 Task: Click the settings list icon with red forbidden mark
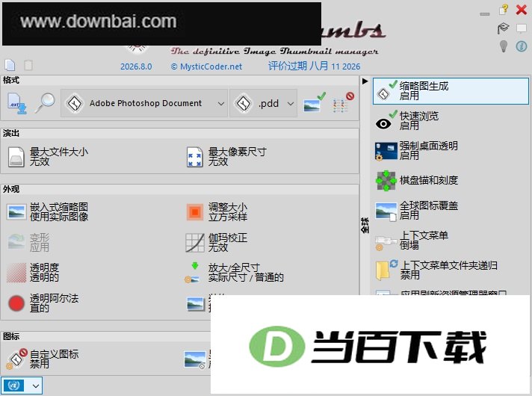(x=344, y=102)
